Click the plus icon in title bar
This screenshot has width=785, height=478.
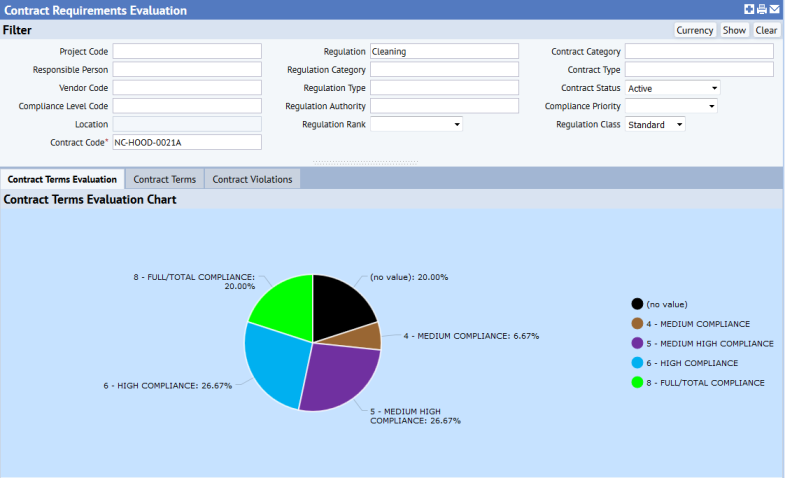pos(750,10)
